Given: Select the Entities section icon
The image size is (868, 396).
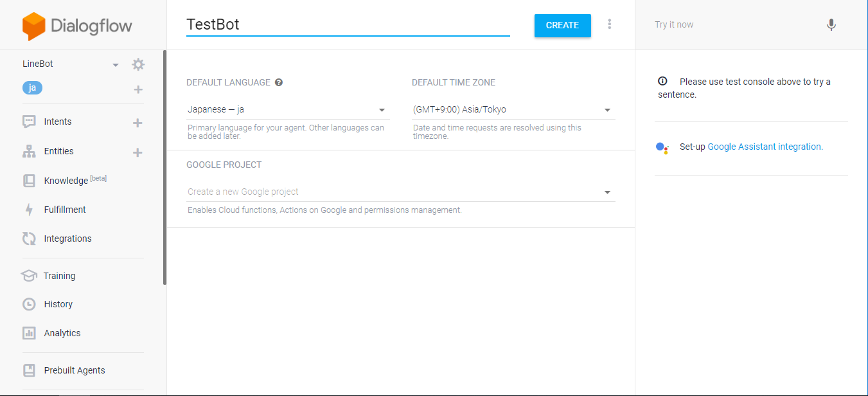Looking at the screenshot, I should (x=28, y=151).
